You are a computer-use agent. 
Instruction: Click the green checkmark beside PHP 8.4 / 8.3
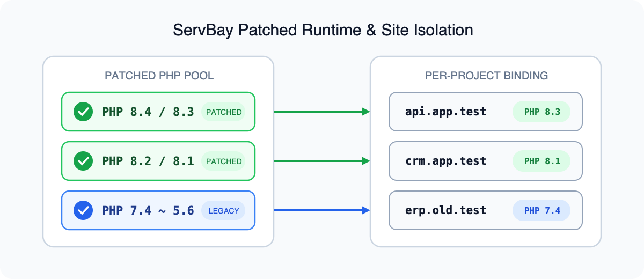click(x=83, y=112)
